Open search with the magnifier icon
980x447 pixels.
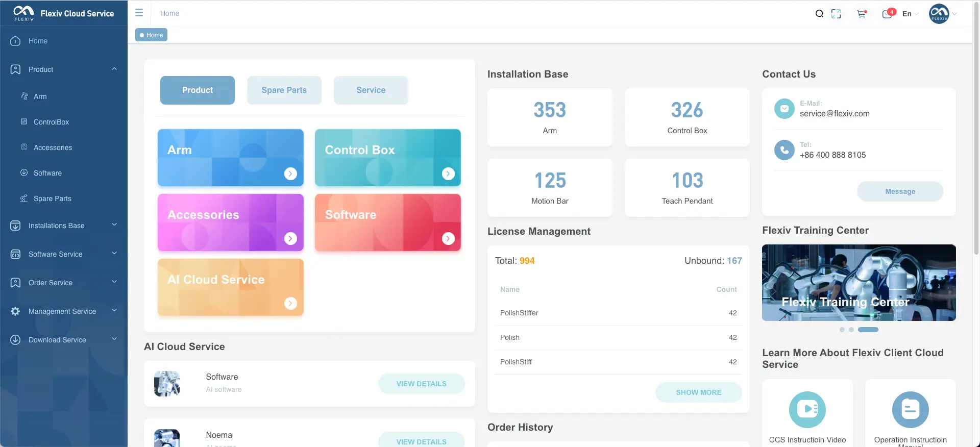(819, 14)
